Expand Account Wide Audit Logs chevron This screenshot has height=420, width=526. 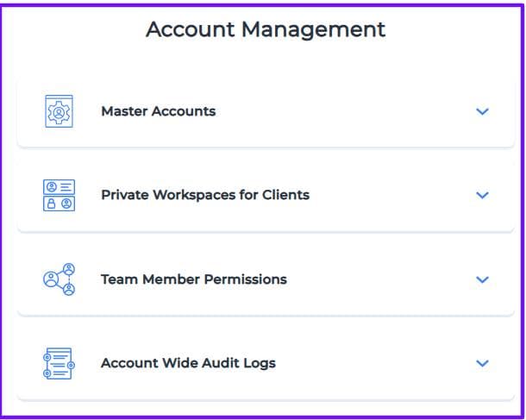(x=482, y=363)
